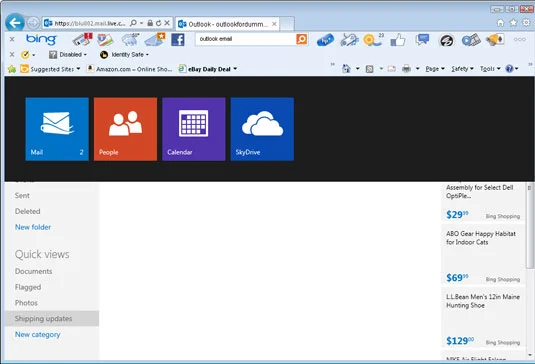Image resolution: width=535 pixels, height=364 pixels.
Task: Click the browser forward arrow button
Action: pos(33,23)
